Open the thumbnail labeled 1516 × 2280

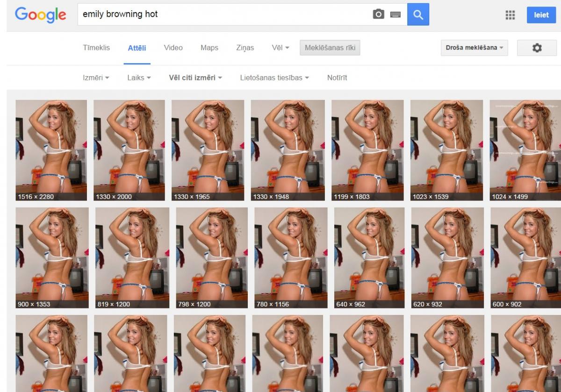point(51,150)
